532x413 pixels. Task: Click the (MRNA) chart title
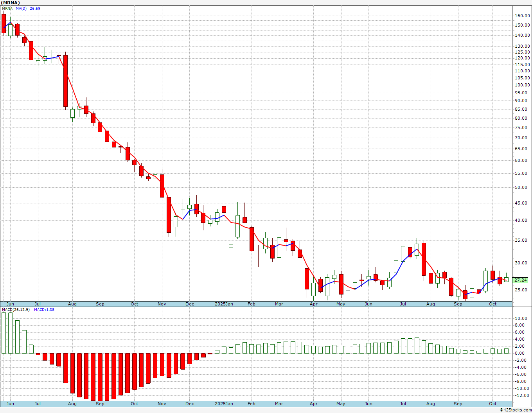tap(11, 3)
